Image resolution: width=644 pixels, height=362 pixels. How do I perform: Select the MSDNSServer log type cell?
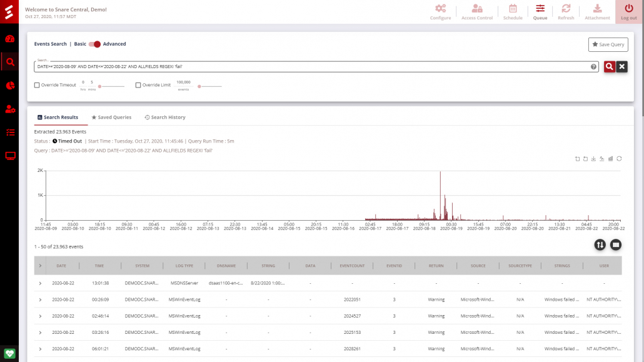click(184, 283)
